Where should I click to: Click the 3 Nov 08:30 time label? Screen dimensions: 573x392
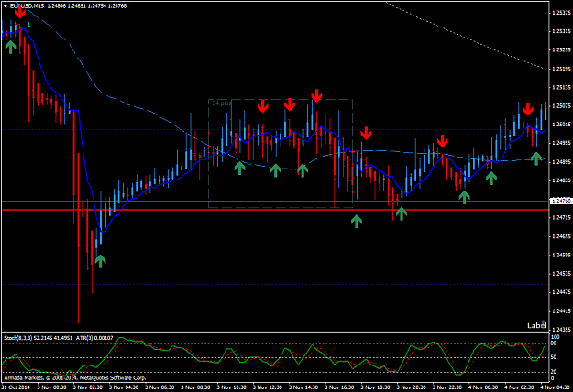195,387
